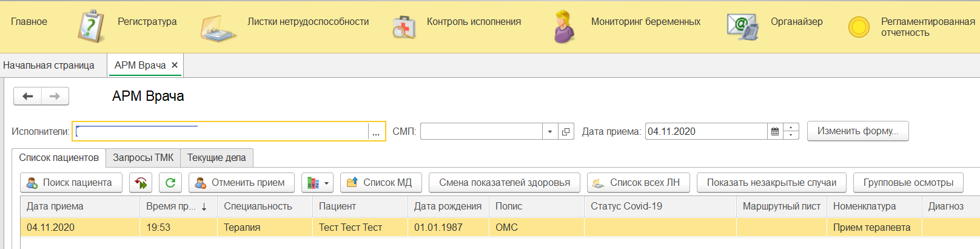Click the Показать незакрытые случаи button
980x249 pixels.
click(x=771, y=183)
